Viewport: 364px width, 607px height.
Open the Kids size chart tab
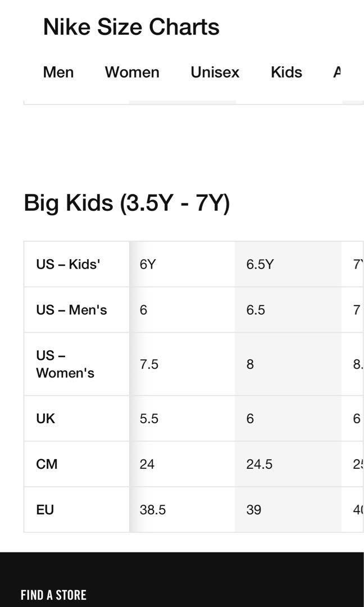pos(286,72)
